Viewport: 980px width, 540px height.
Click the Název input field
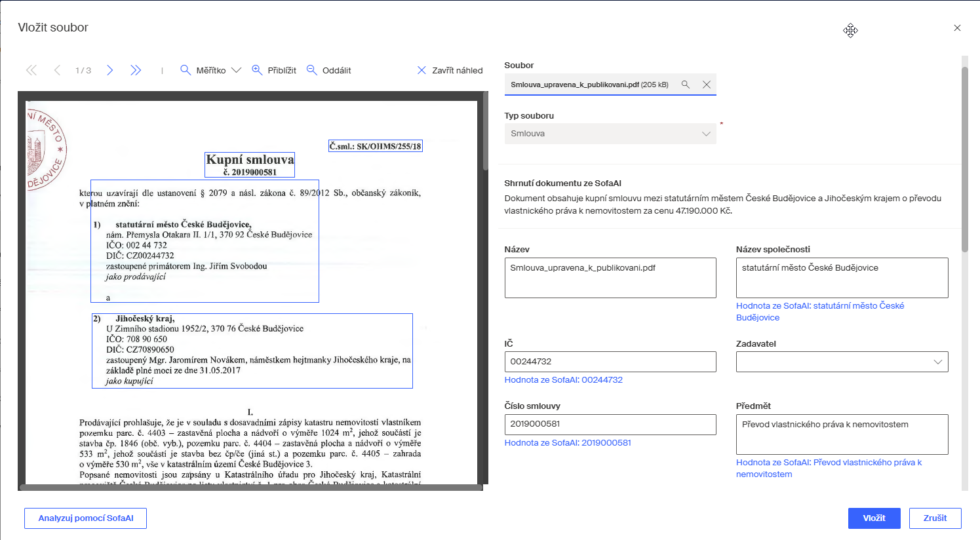tap(610, 278)
